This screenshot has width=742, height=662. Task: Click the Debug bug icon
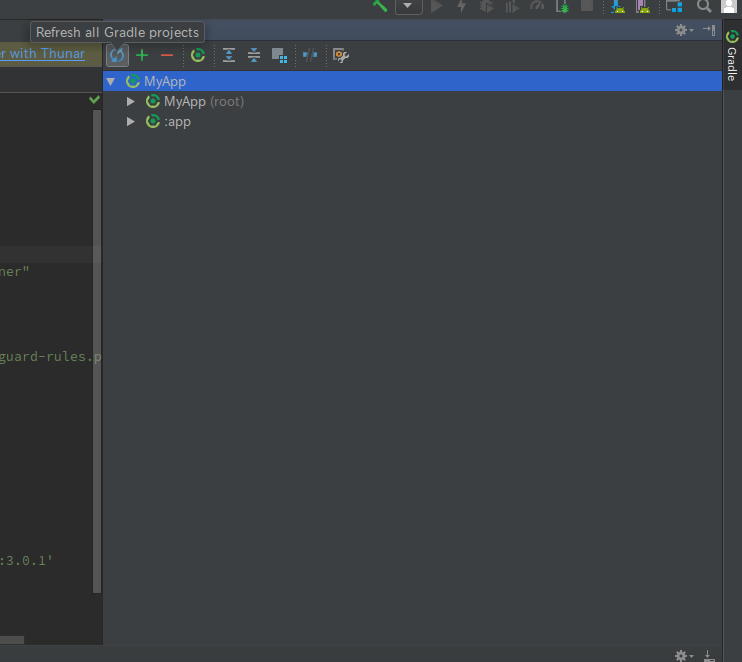pos(486,6)
